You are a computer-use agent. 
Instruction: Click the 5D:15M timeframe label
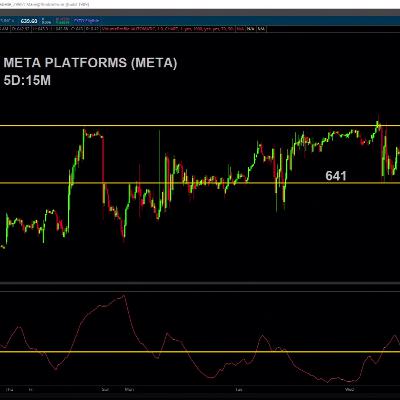27,80
